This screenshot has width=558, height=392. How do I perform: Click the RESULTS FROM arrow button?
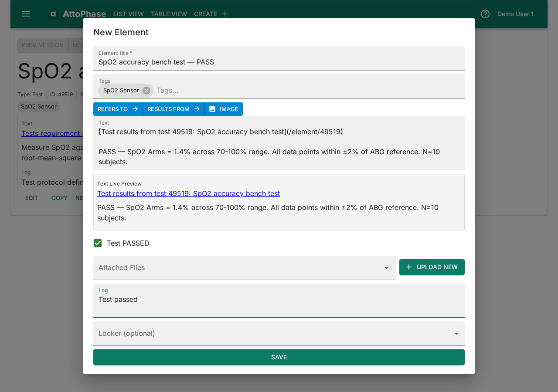click(x=197, y=109)
